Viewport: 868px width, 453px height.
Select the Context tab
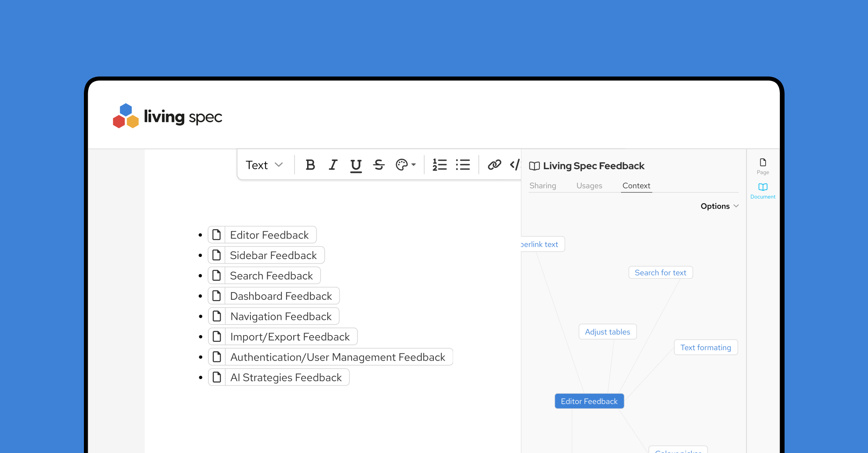tap(636, 186)
